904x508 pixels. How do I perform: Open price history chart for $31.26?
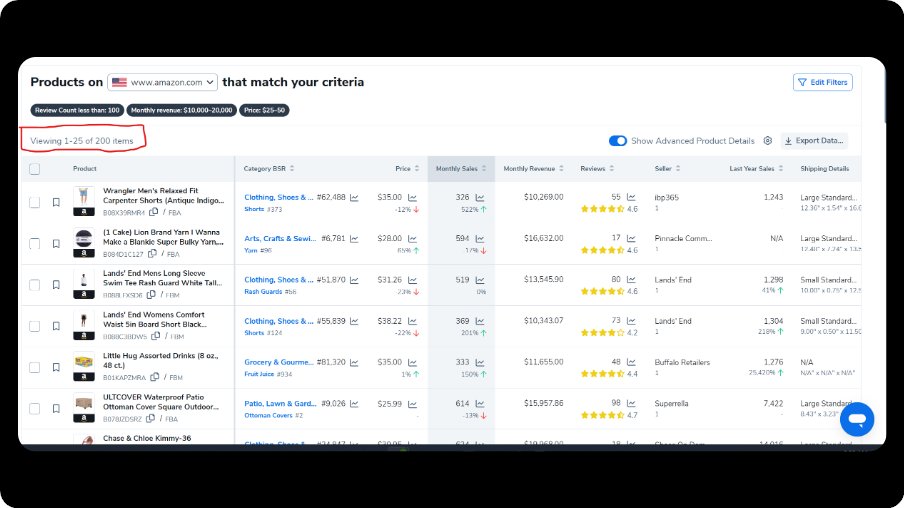(x=412, y=280)
